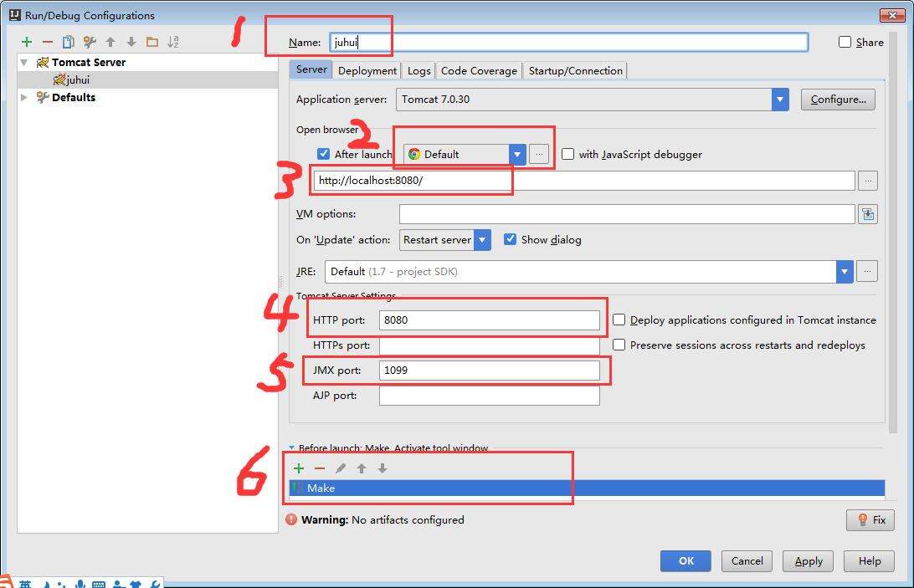Click the Configure... button
This screenshot has height=588, width=914.
coord(838,100)
